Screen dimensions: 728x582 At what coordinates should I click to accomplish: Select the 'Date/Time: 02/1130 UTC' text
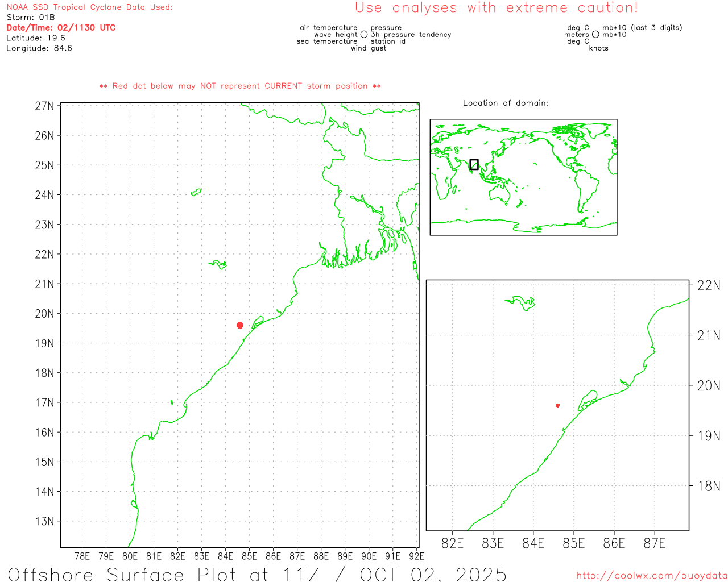(x=61, y=28)
